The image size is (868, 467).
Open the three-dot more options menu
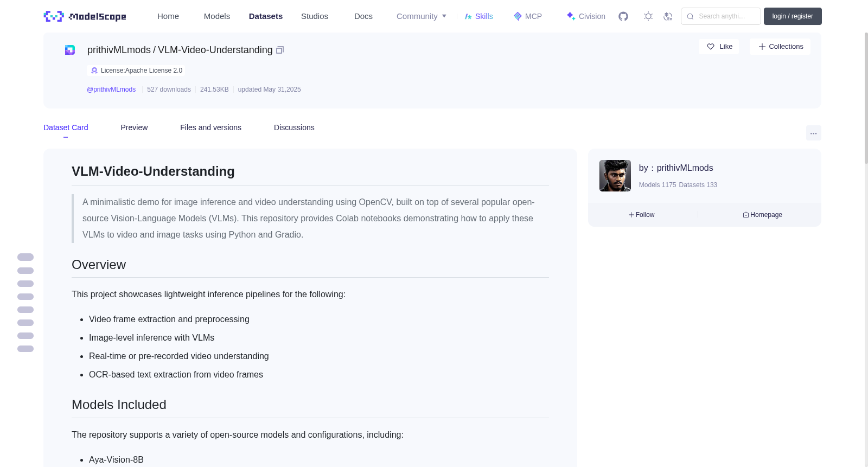(x=814, y=133)
